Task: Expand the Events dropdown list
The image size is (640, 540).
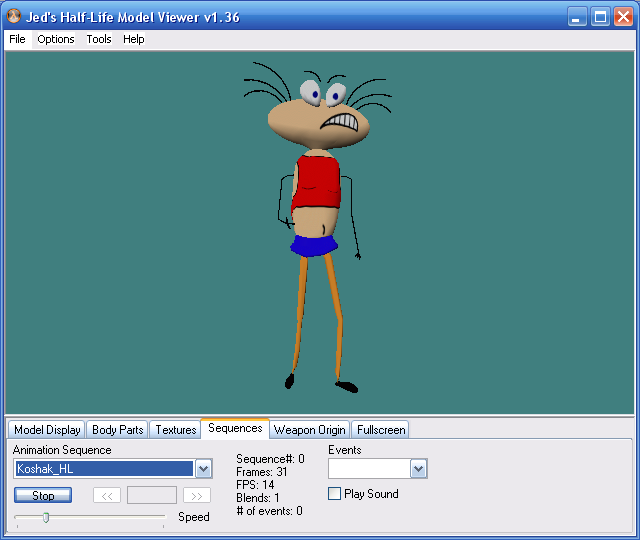Action: (x=418, y=469)
